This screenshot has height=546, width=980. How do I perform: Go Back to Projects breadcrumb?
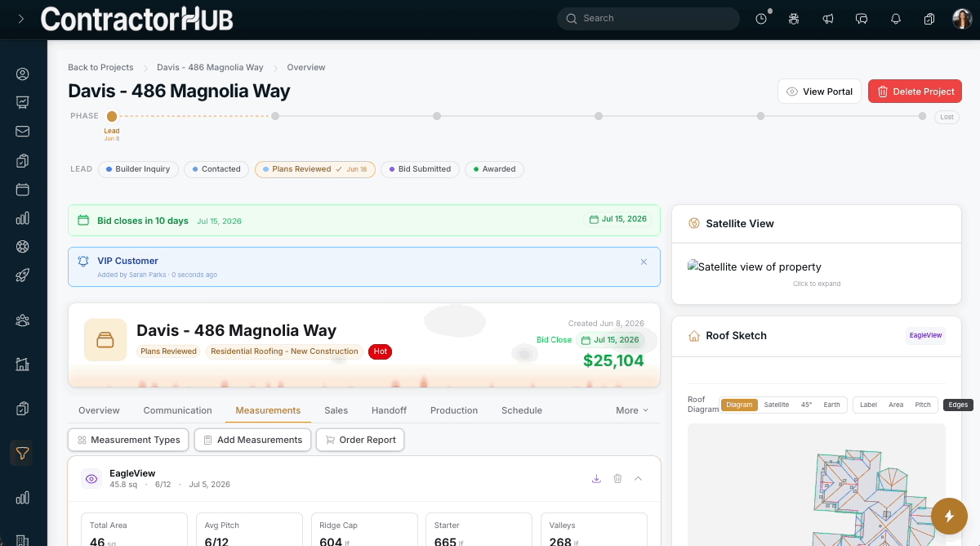[100, 67]
